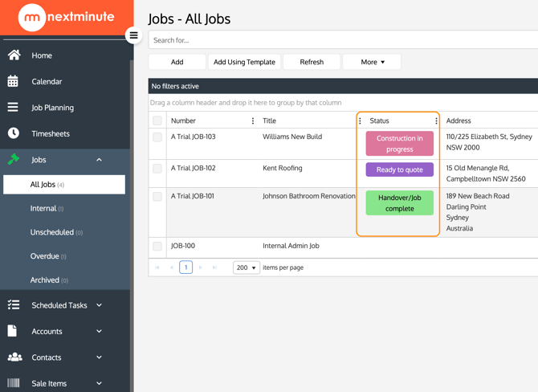Tick the checkbox for A Trial JOB-102
The height and width of the screenshot is (392, 538).
click(157, 169)
